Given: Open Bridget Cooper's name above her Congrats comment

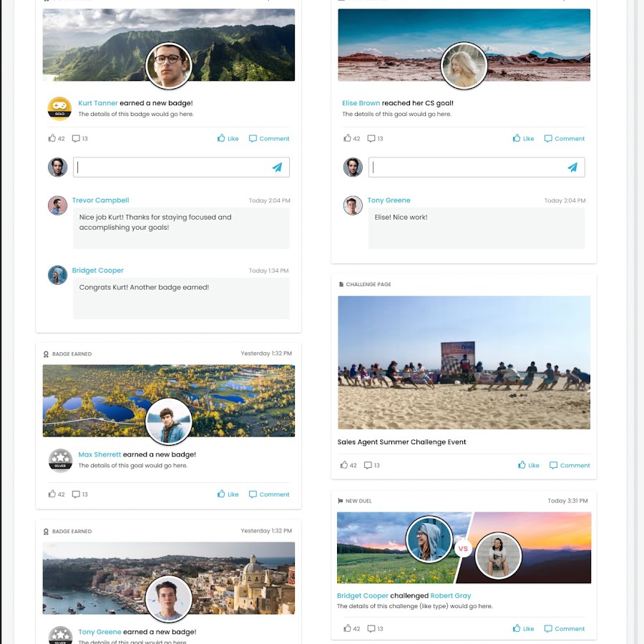Looking at the screenshot, I should point(98,270).
